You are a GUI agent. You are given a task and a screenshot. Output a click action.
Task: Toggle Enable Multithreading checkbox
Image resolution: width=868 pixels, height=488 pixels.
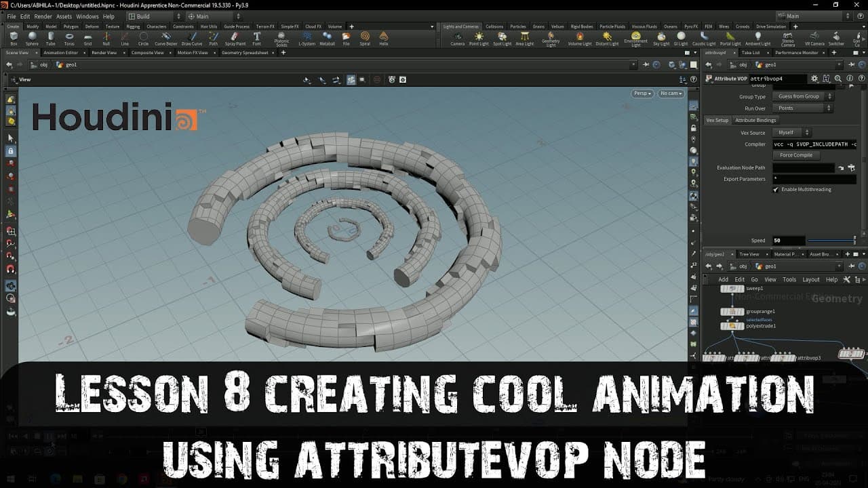[776, 190]
